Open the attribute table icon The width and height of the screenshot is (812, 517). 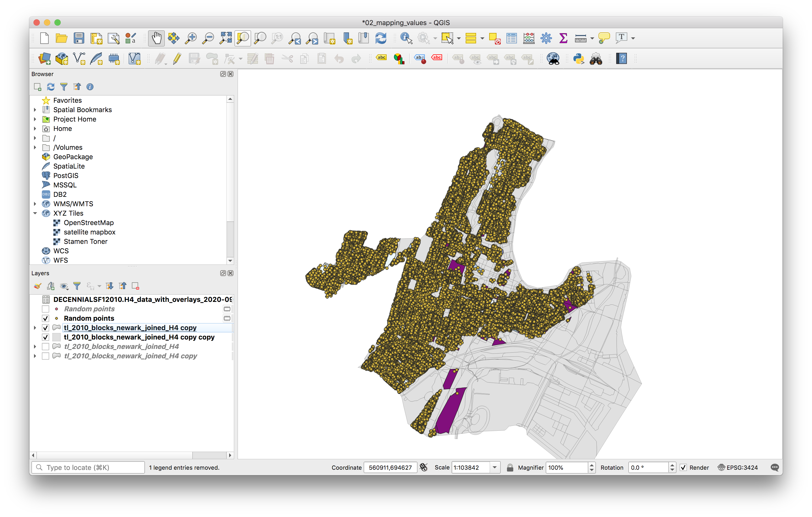(x=511, y=38)
